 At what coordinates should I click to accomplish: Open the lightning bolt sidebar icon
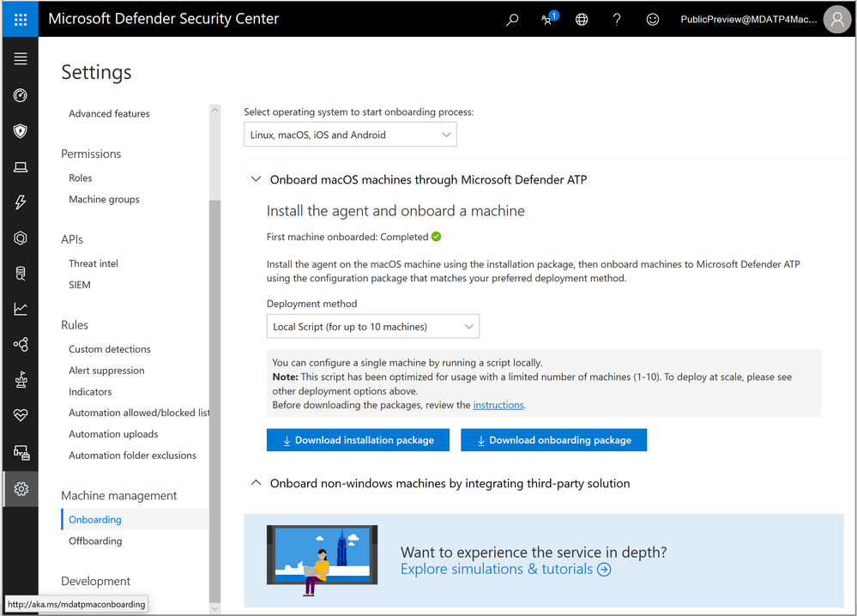click(21, 202)
